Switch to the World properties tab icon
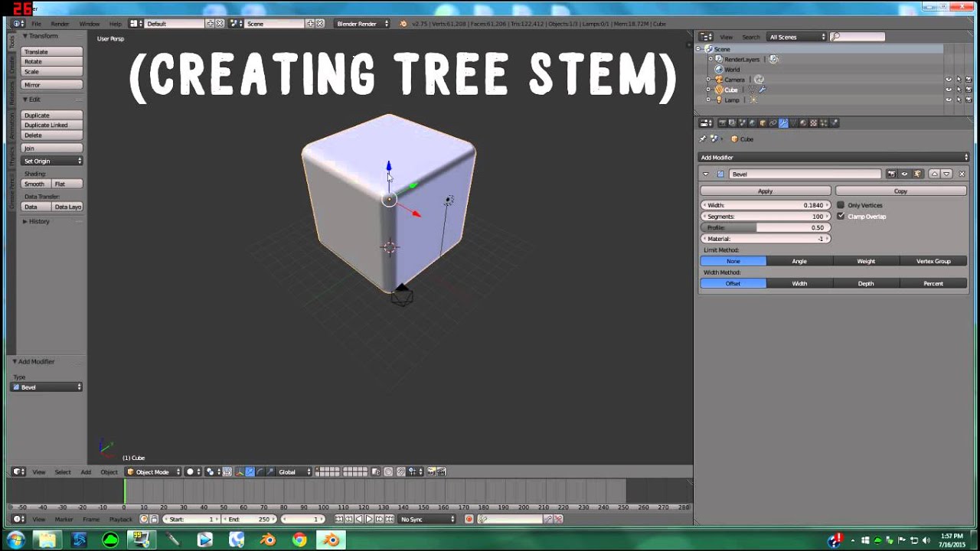 (752, 122)
